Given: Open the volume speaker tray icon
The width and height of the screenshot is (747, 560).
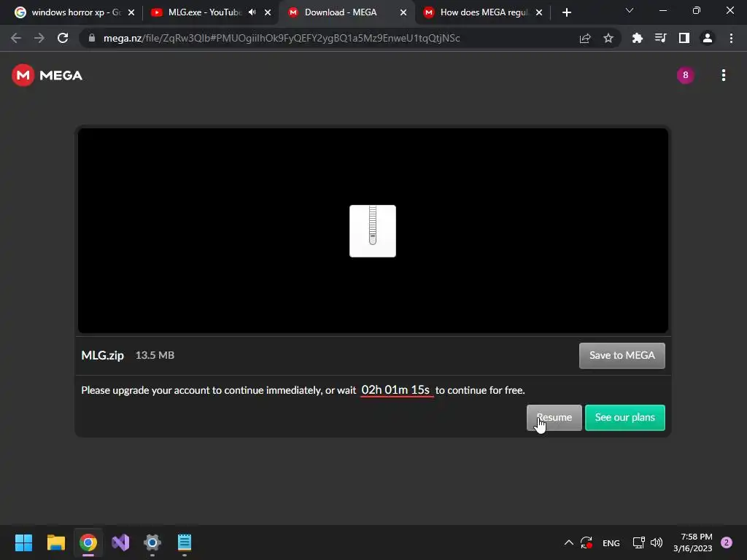Looking at the screenshot, I should pyautogui.click(x=657, y=542).
